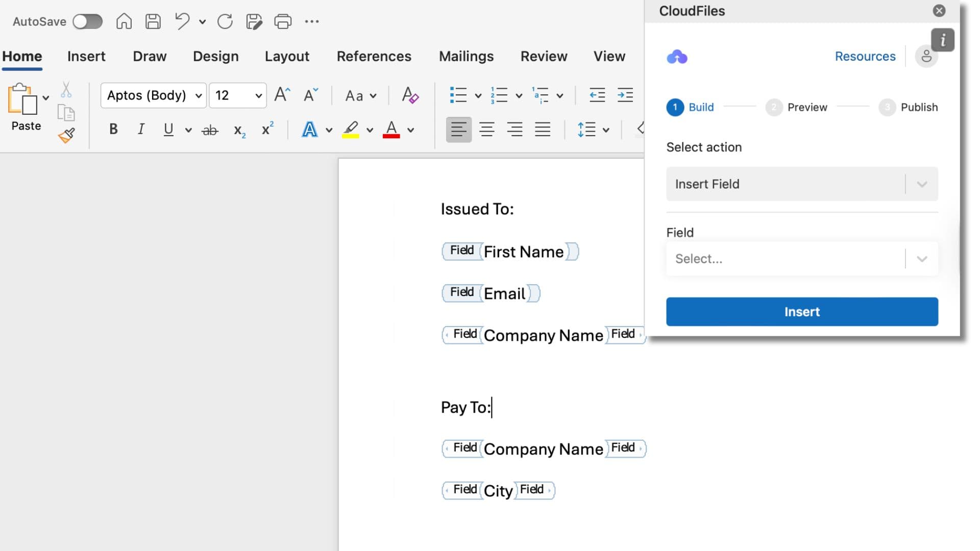Toggle AutoSave on
This screenshot has height=551, width=980.
pos(87,21)
